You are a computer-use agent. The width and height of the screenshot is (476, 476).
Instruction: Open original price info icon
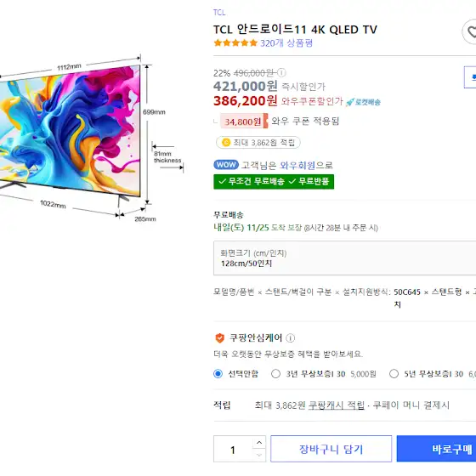pyautogui.click(x=281, y=72)
